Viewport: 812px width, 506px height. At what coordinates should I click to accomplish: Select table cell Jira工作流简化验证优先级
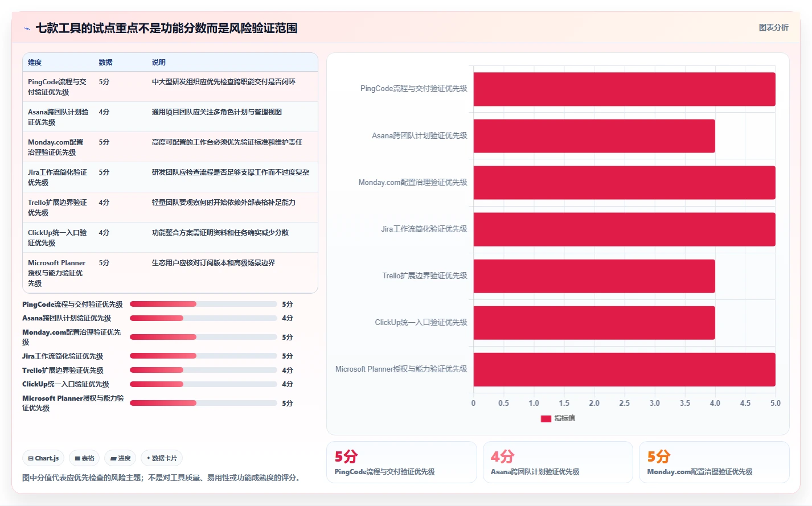click(x=58, y=178)
